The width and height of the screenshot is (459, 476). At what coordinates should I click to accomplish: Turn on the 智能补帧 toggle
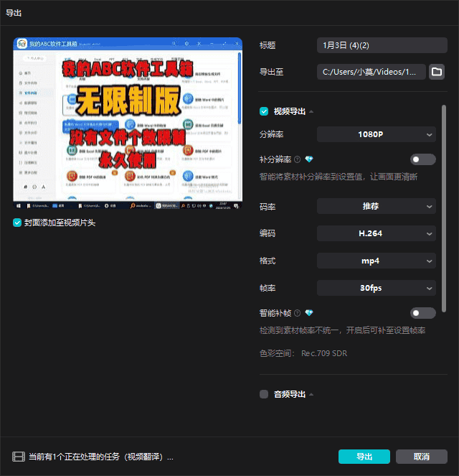click(x=422, y=313)
